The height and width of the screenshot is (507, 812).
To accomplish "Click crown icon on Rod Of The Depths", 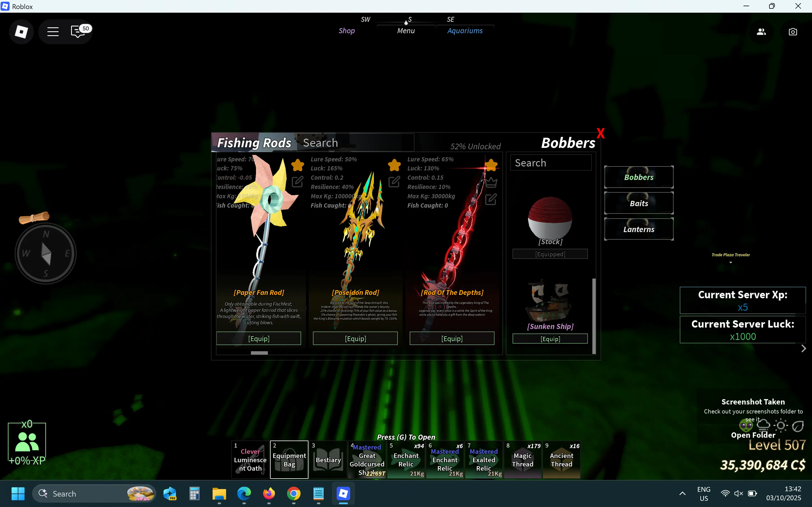I will pos(491,182).
